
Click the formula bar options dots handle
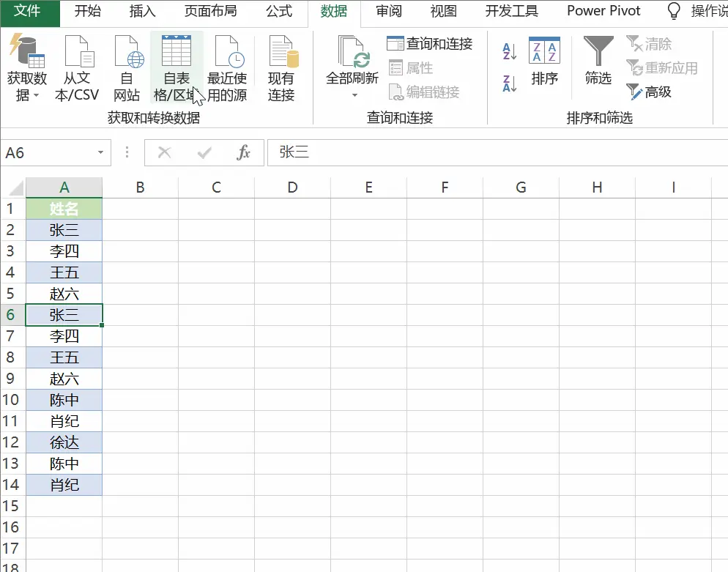click(x=127, y=152)
